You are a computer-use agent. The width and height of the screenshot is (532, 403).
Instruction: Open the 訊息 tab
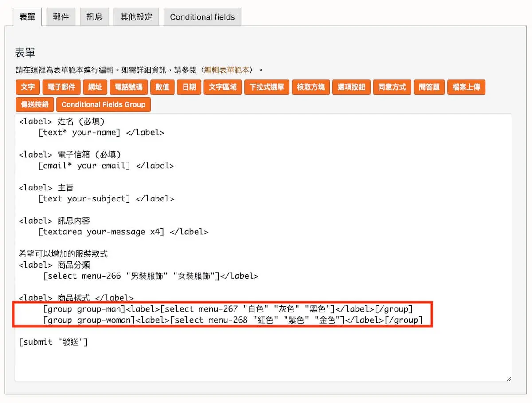(94, 17)
